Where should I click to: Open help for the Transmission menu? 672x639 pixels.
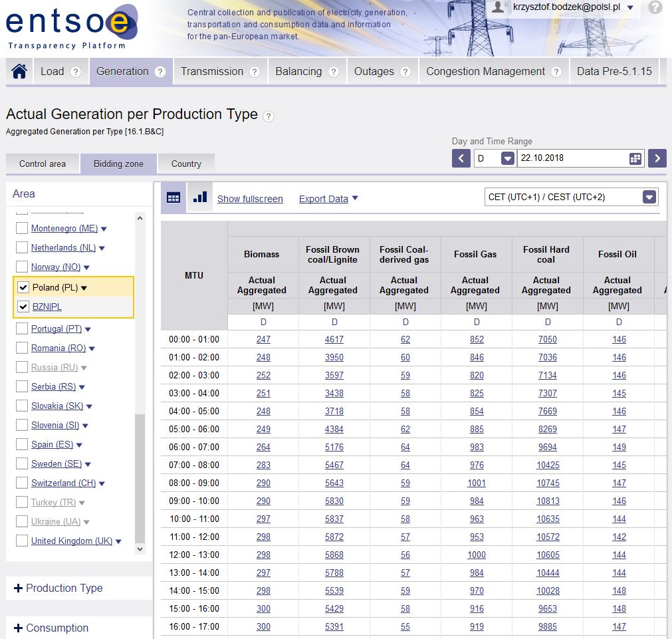pyautogui.click(x=255, y=72)
